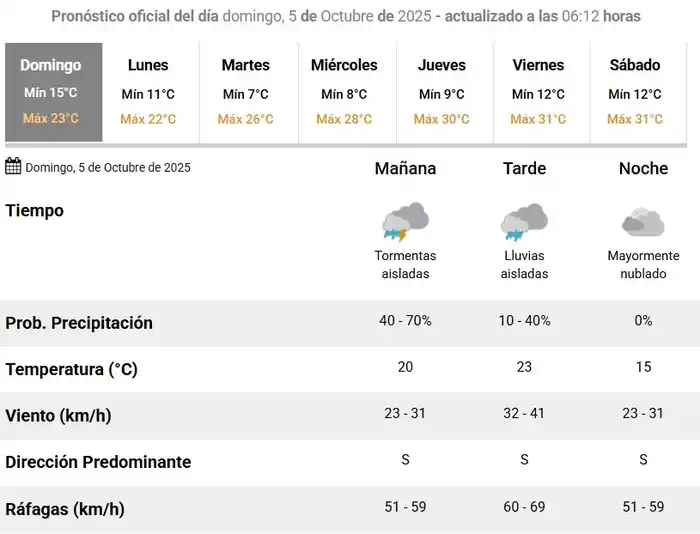This screenshot has height=534, width=700.
Task: Click the morning isolated storms weather icon
Action: pos(405,222)
